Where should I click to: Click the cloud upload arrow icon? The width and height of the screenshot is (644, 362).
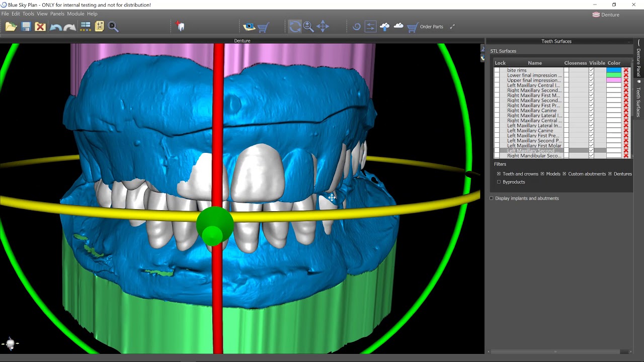pyautogui.click(x=385, y=27)
